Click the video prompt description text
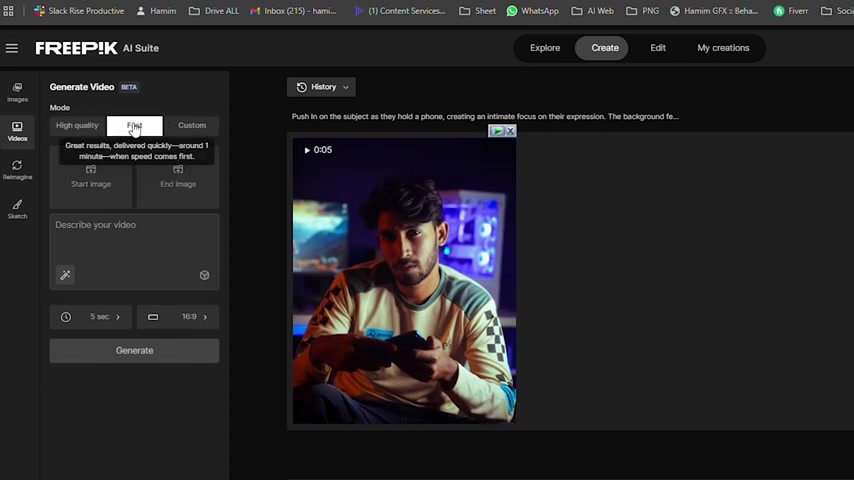Screen dimensions: 854x480 [x=485, y=117]
